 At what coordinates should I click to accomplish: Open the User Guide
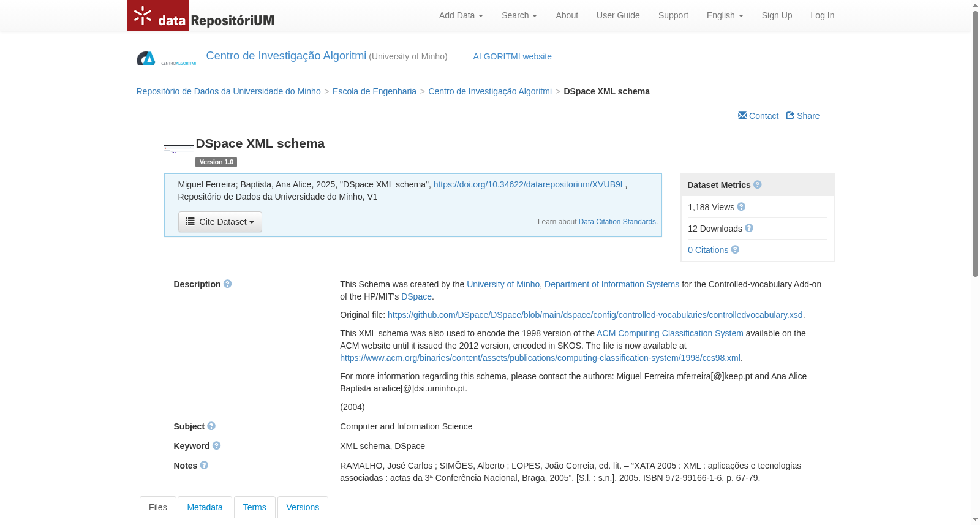click(x=618, y=15)
